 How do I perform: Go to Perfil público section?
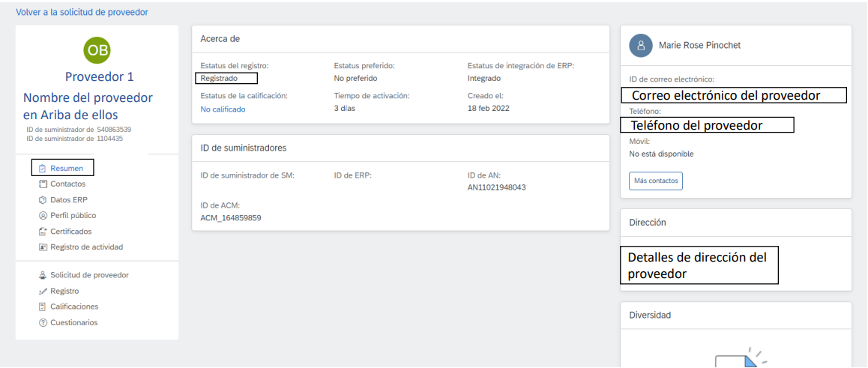point(73,215)
